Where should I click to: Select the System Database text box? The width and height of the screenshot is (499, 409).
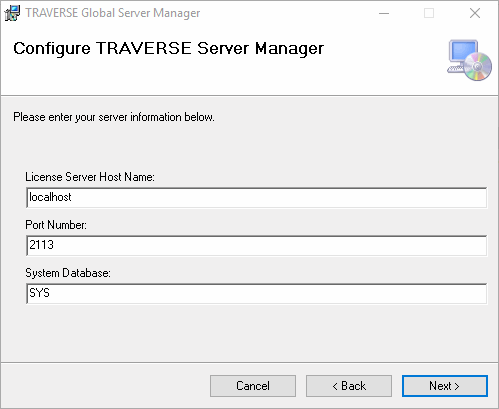[x=256, y=293]
